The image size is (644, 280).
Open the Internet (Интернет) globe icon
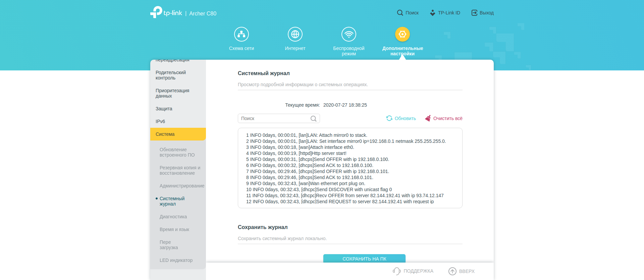pos(295,34)
